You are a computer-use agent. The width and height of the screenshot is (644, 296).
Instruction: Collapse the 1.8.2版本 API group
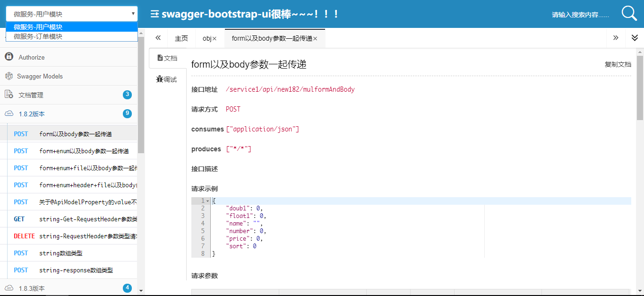pos(32,114)
